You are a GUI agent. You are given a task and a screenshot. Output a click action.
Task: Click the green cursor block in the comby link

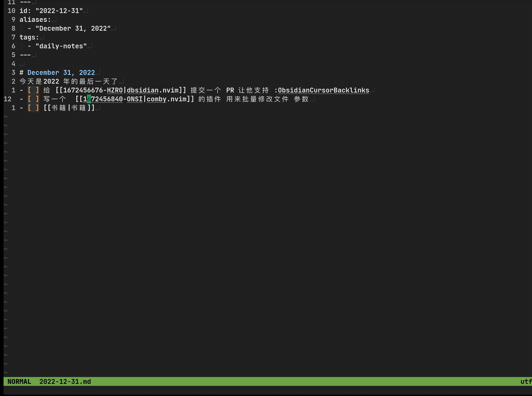(x=89, y=99)
